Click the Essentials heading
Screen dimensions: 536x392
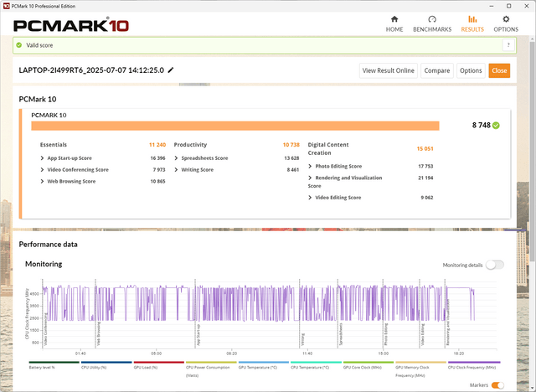54,145
